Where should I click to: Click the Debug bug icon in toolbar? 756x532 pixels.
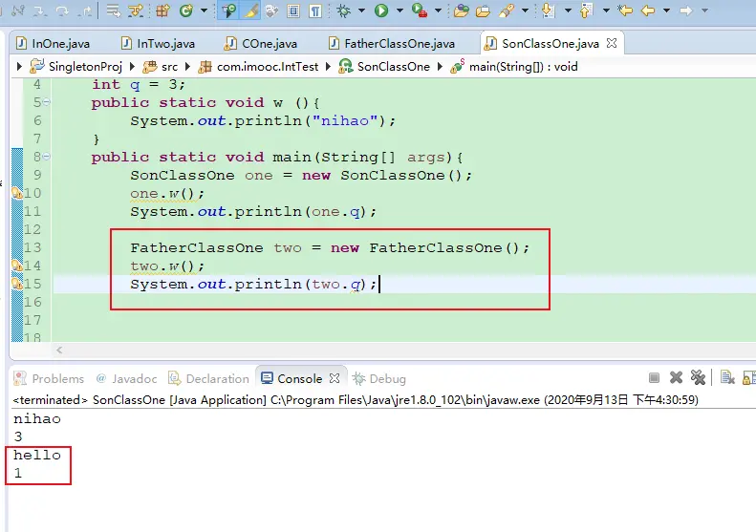tap(344, 11)
